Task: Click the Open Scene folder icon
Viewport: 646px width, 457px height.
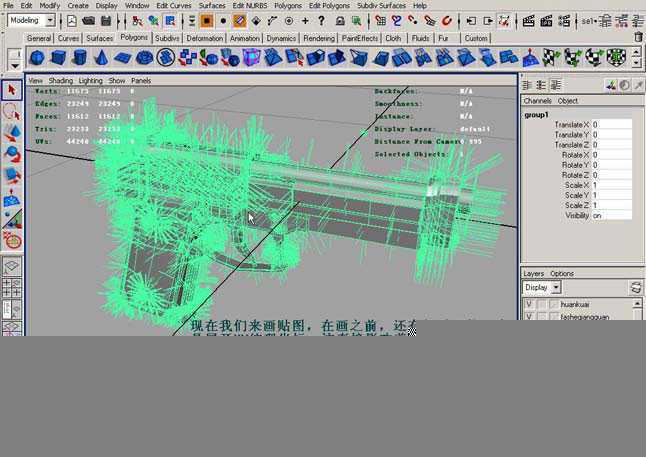Action: click(88, 21)
